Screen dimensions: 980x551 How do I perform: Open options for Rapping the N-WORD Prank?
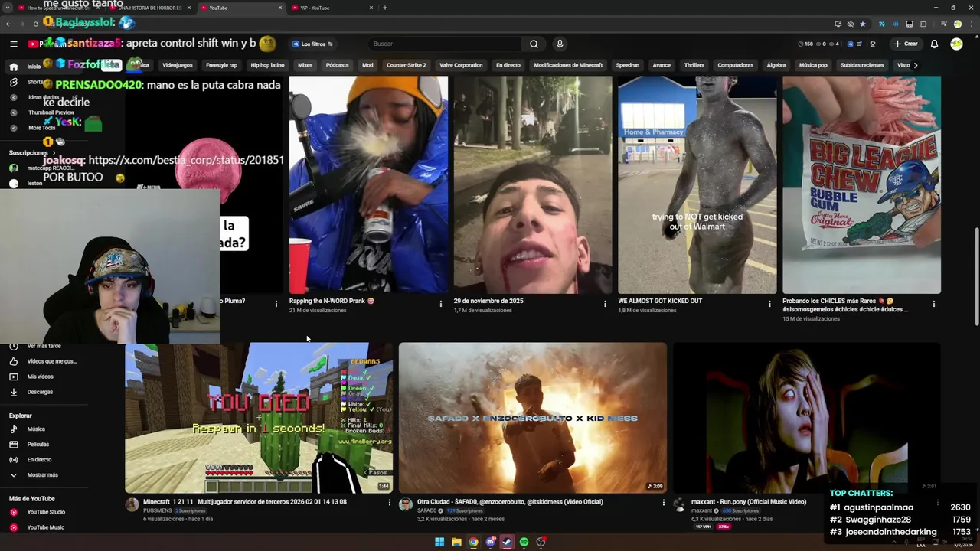click(440, 304)
